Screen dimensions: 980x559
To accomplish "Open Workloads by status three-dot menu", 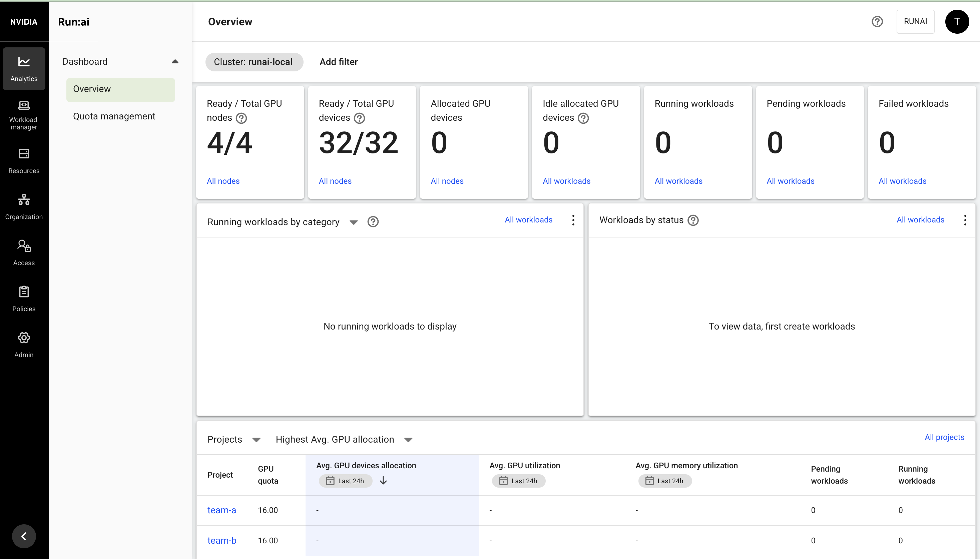I will point(965,220).
